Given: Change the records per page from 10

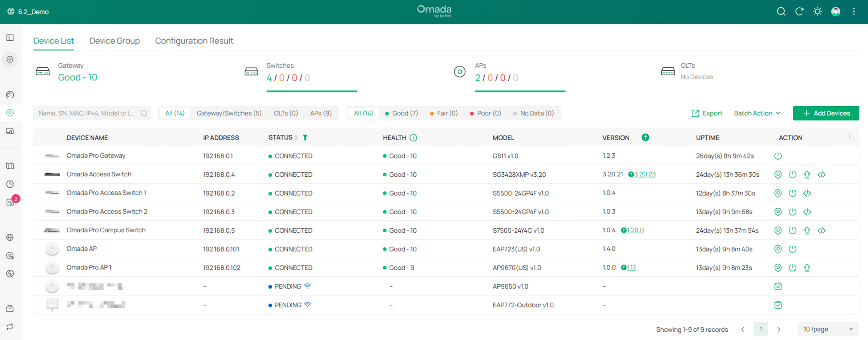Looking at the screenshot, I should click(828, 329).
